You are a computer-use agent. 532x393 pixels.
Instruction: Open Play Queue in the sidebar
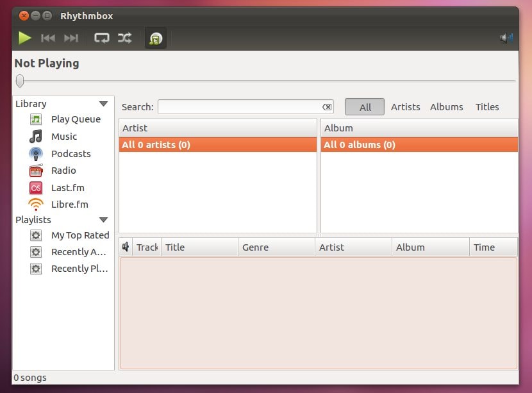tap(76, 119)
